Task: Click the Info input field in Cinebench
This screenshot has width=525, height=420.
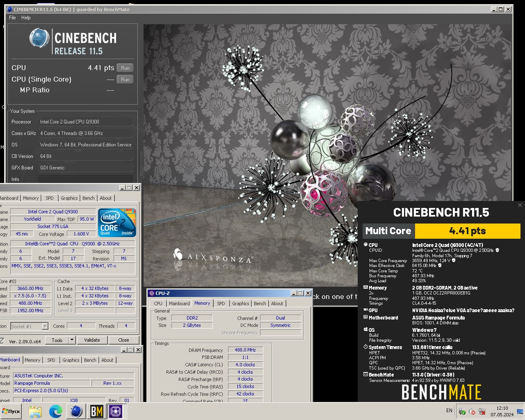Action: pos(86,179)
